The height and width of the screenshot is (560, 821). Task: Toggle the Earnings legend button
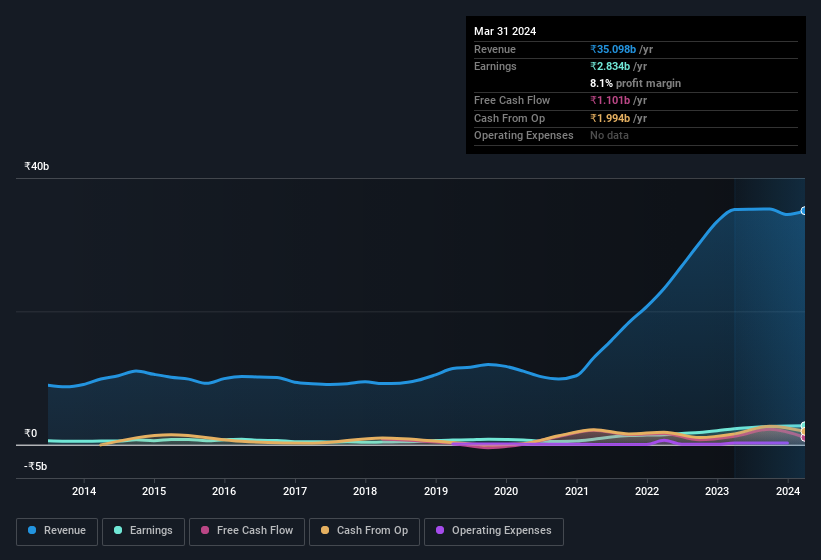click(x=143, y=532)
